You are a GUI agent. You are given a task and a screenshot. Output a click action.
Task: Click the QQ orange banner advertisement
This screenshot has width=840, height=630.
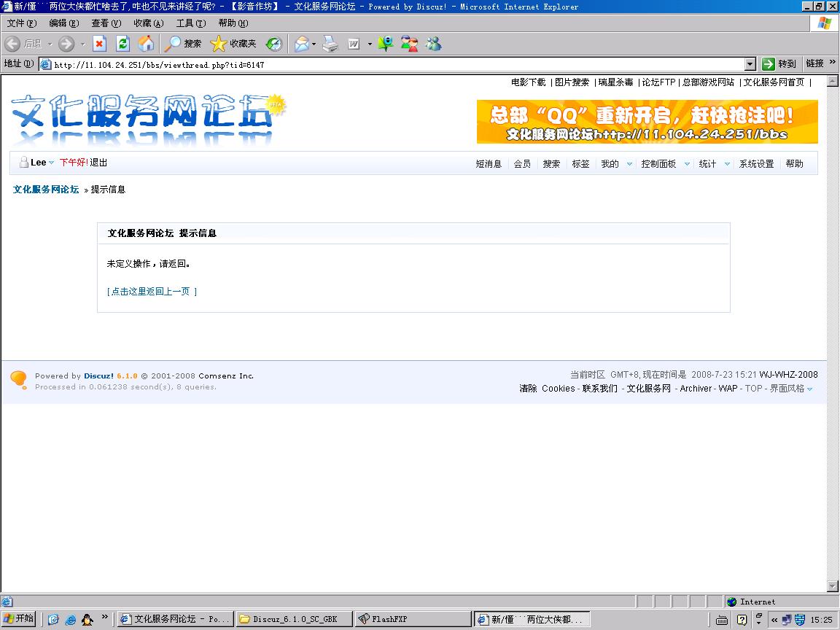[x=647, y=122]
